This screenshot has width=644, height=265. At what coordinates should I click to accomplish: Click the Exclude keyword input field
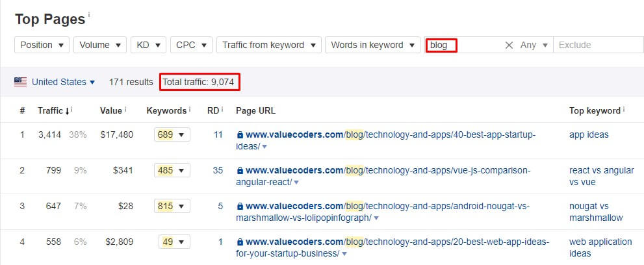click(599, 45)
